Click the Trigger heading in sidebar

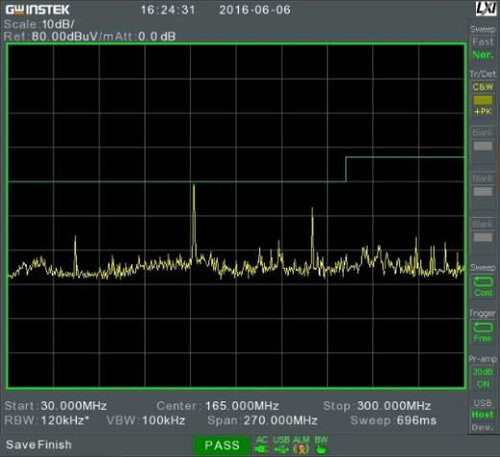[482, 313]
